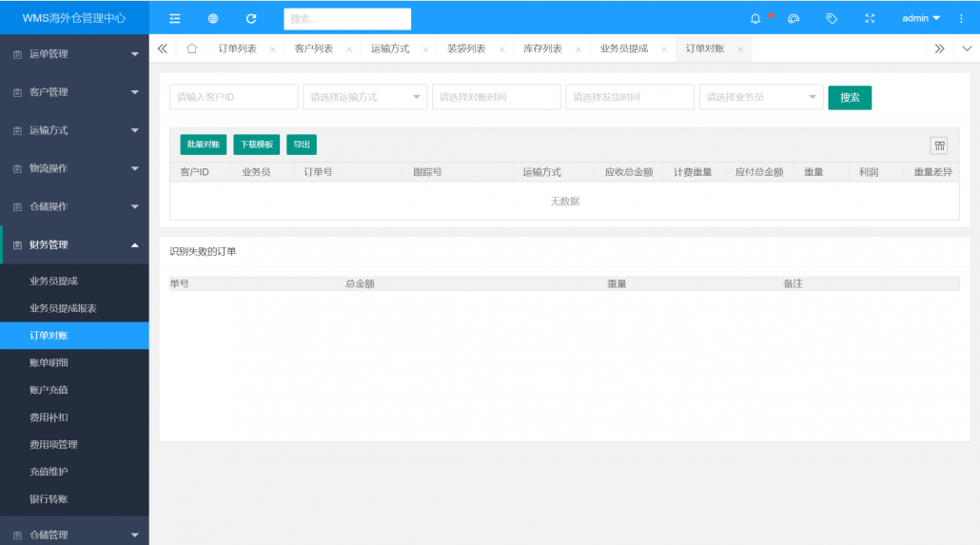This screenshot has height=545, width=980.
Task: Select 订单对账 in the sidebar
Action: coord(74,336)
